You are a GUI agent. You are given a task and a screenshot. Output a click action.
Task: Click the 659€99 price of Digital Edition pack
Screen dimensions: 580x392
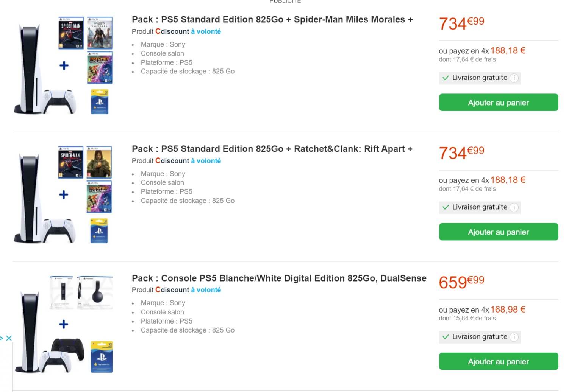click(461, 282)
